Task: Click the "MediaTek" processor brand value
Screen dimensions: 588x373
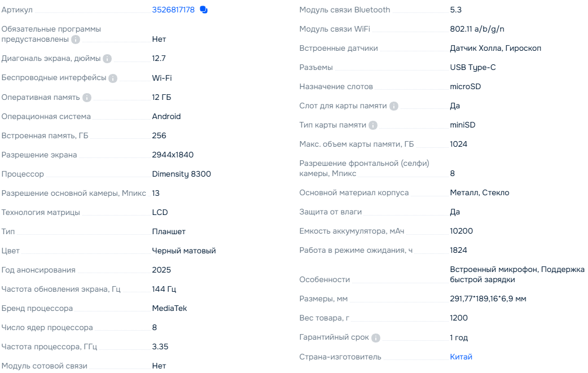Action: [169, 308]
